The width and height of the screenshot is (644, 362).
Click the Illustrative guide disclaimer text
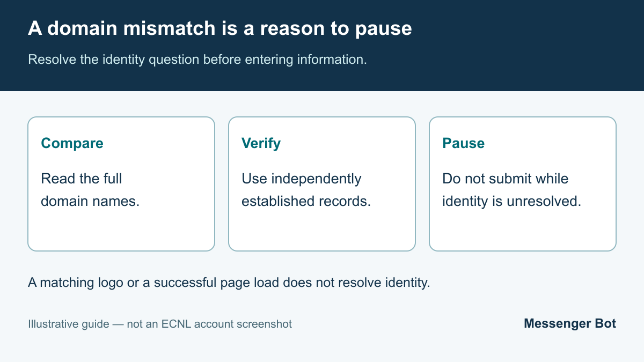(160, 324)
